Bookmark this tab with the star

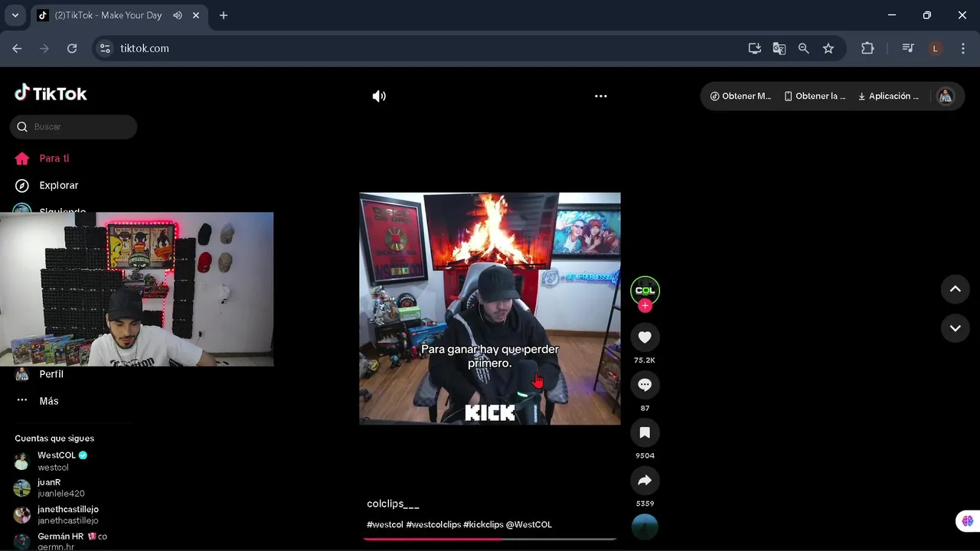click(828, 48)
